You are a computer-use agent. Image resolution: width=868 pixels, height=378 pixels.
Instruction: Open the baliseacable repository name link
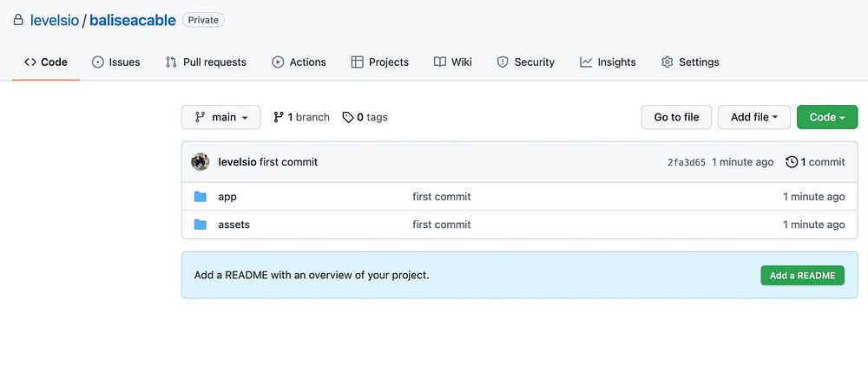click(x=132, y=20)
